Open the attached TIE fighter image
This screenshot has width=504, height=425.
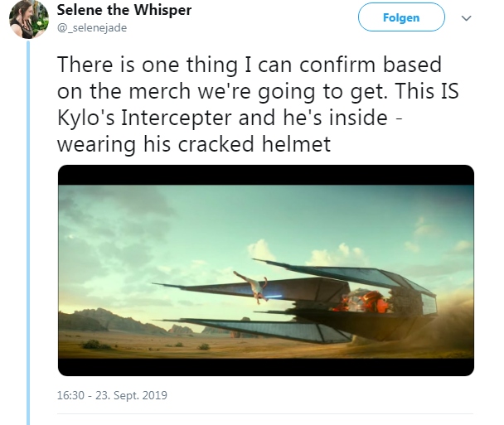pos(266,270)
